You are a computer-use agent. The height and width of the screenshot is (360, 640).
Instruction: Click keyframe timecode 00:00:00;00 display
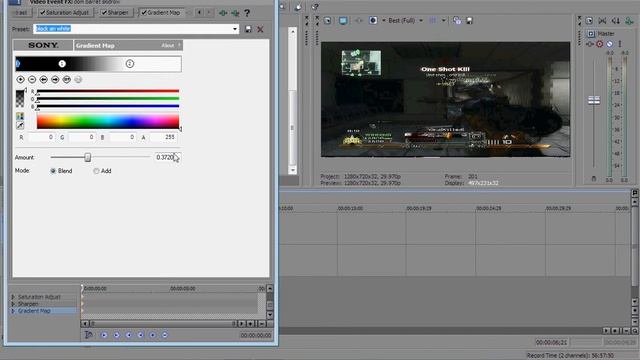tap(256, 335)
